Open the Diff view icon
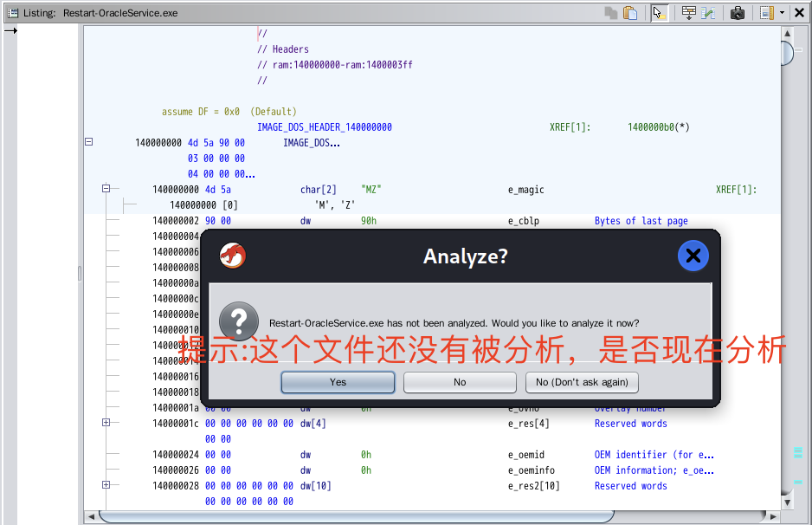812x525 pixels. (x=709, y=13)
